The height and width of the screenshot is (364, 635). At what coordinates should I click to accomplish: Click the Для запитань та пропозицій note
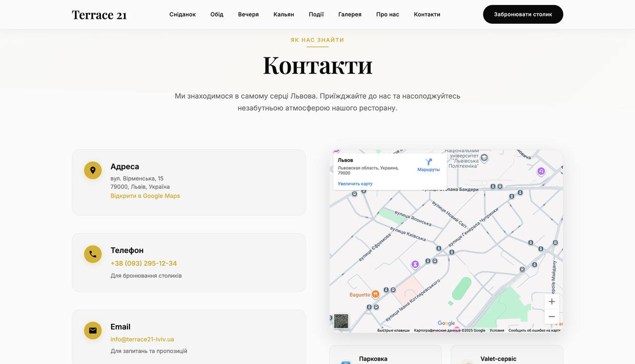click(149, 351)
